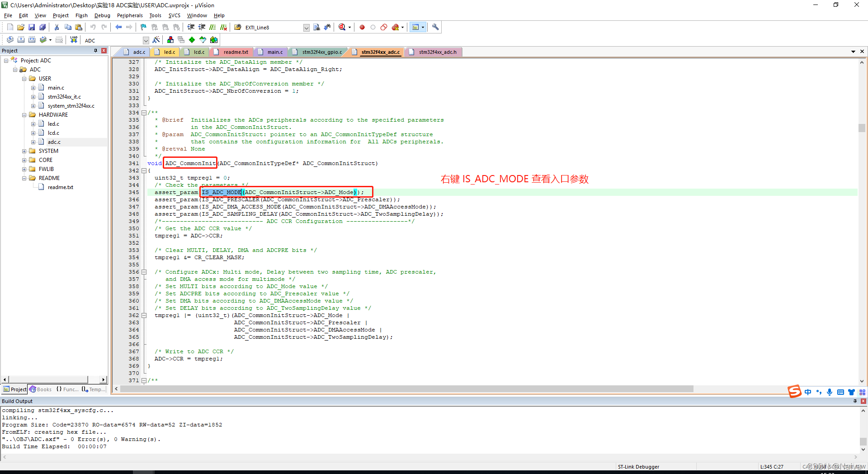Download code to flash memory
This screenshot has height=474, width=868.
click(x=73, y=39)
